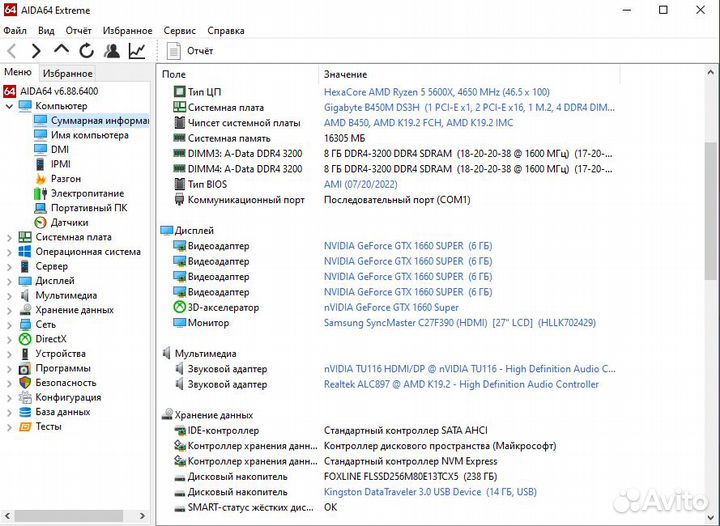Screen dimensions: 720x526
Task: Click the Отчёт report button
Action: click(x=190, y=51)
